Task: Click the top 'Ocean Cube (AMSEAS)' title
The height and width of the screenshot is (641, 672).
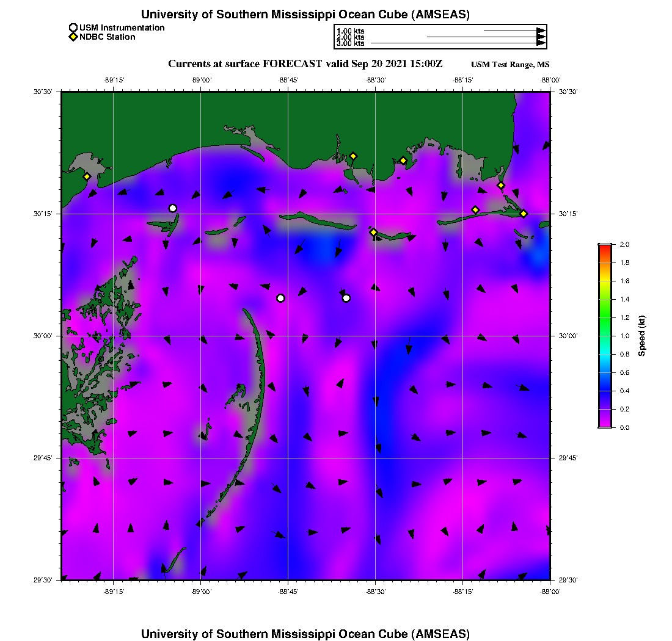Action: pyautogui.click(x=305, y=14)
